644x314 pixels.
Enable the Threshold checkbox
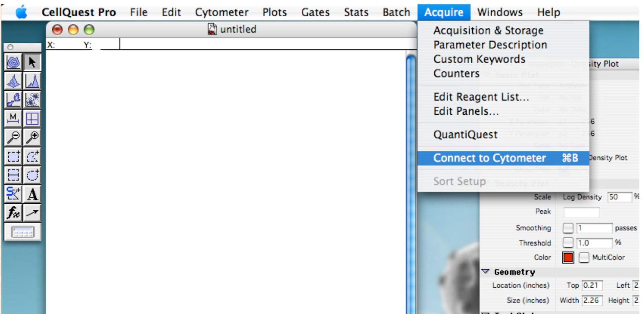click(568, 242)
